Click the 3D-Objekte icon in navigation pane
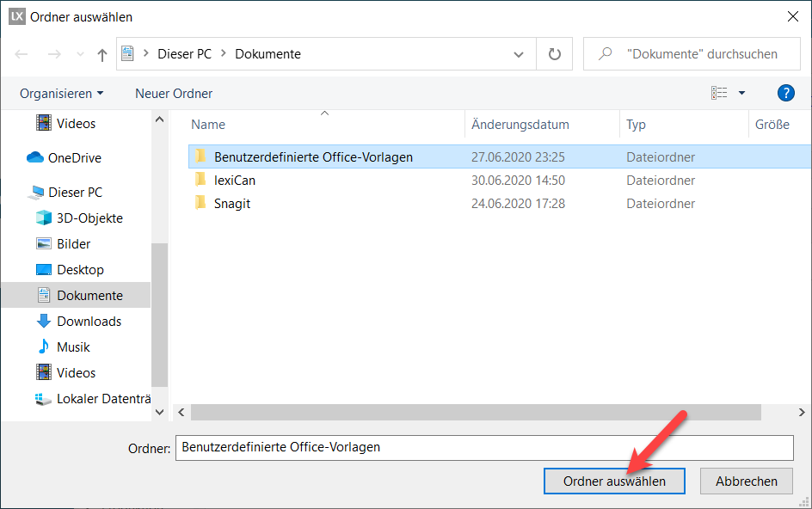812x509 pixels. [x=43, y=218]
